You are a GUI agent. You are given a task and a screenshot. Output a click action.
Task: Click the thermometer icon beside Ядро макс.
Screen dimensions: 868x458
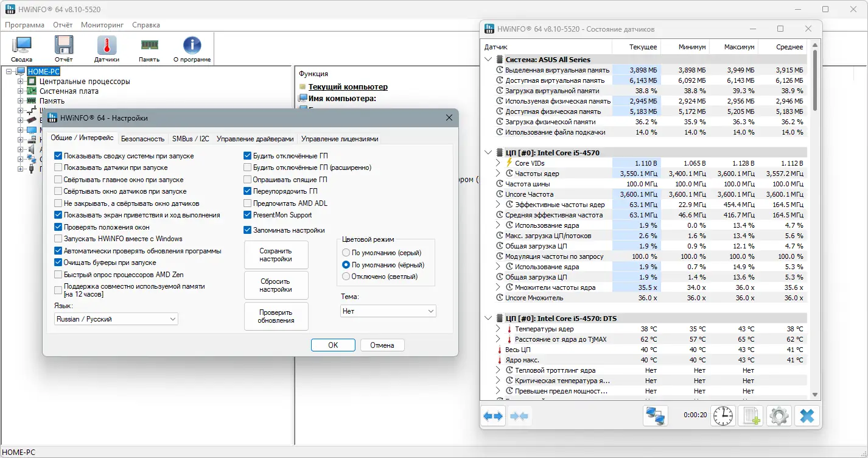(500, 360)
